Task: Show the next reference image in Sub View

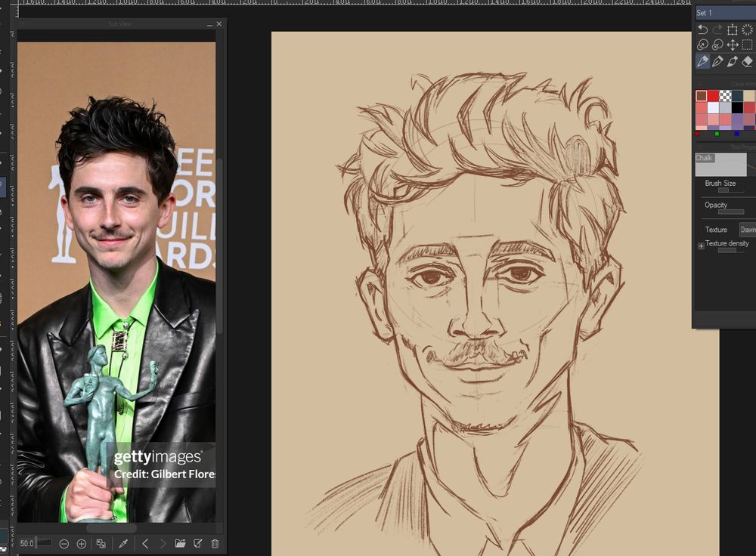Action: 165,542
